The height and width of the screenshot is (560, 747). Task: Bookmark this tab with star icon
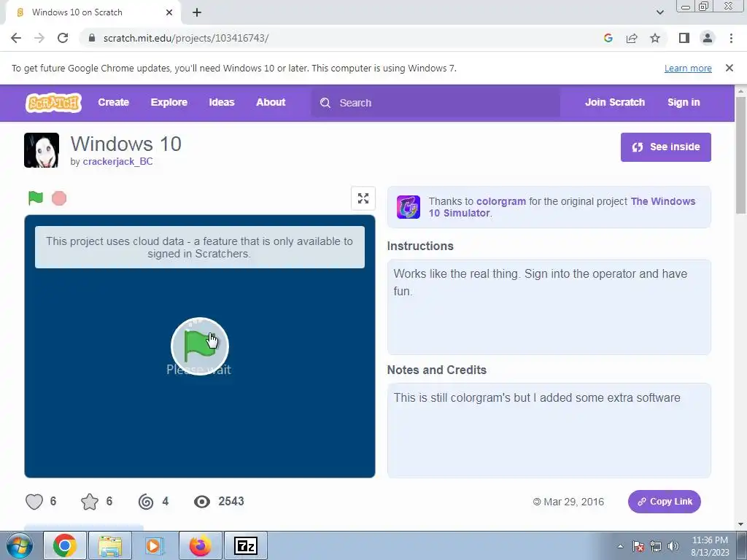coord(655,38)
